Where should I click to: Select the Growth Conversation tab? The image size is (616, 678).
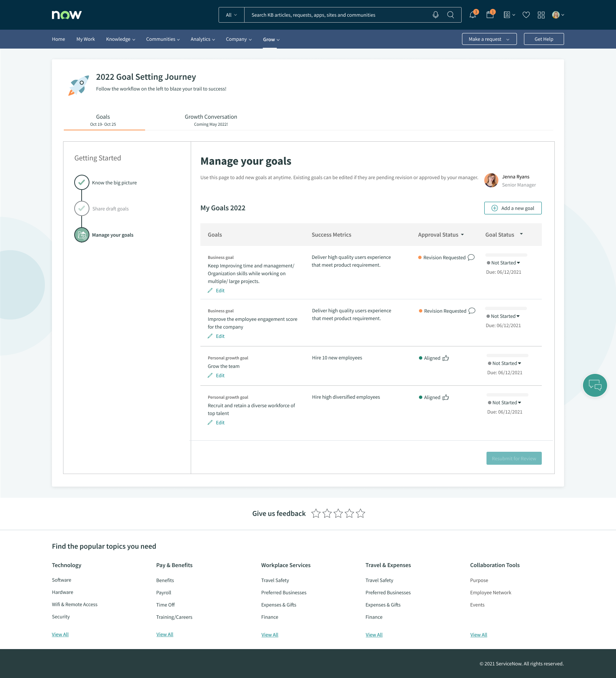click(x=211, y=120)
